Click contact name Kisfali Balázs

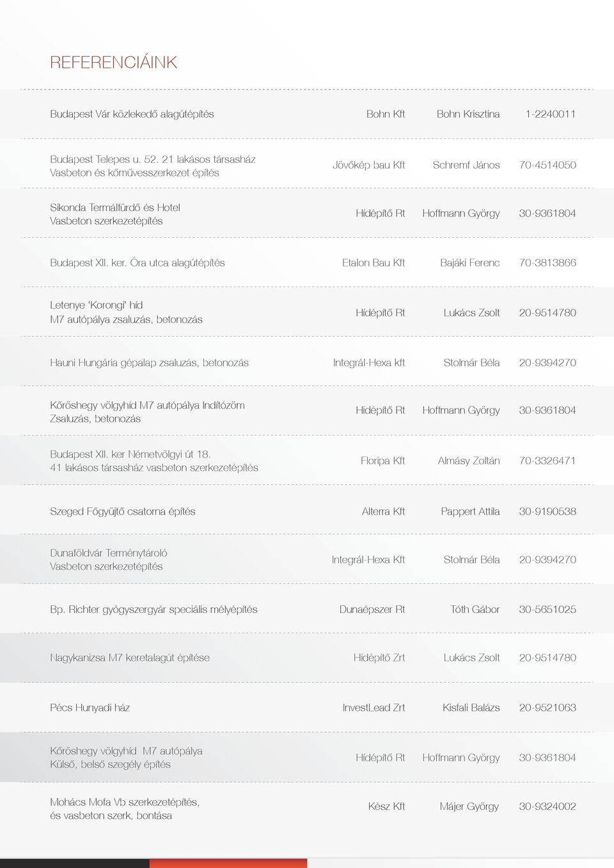(471, 708)
